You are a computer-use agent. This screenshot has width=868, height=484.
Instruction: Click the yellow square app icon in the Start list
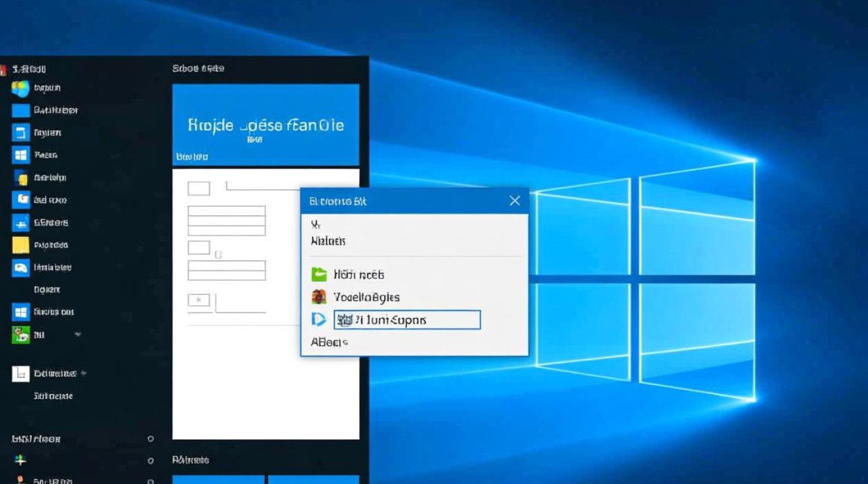(21, 245)
